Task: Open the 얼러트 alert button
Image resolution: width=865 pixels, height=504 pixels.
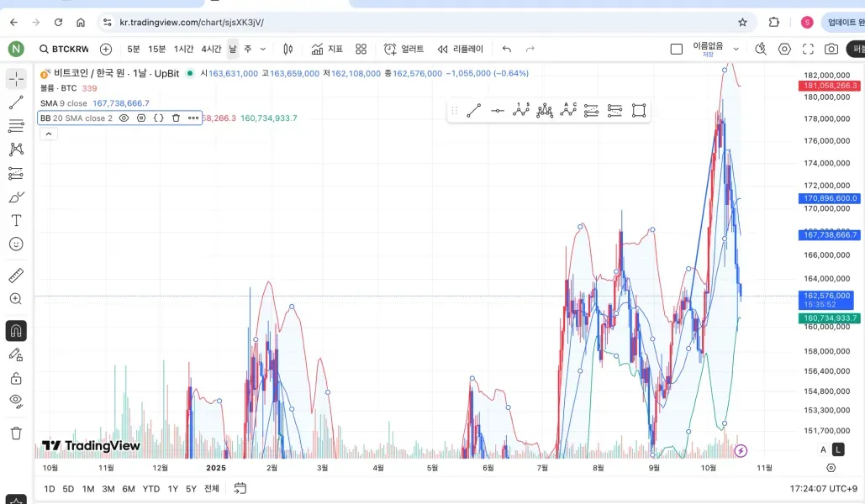Action: click(x=404, y=49)
